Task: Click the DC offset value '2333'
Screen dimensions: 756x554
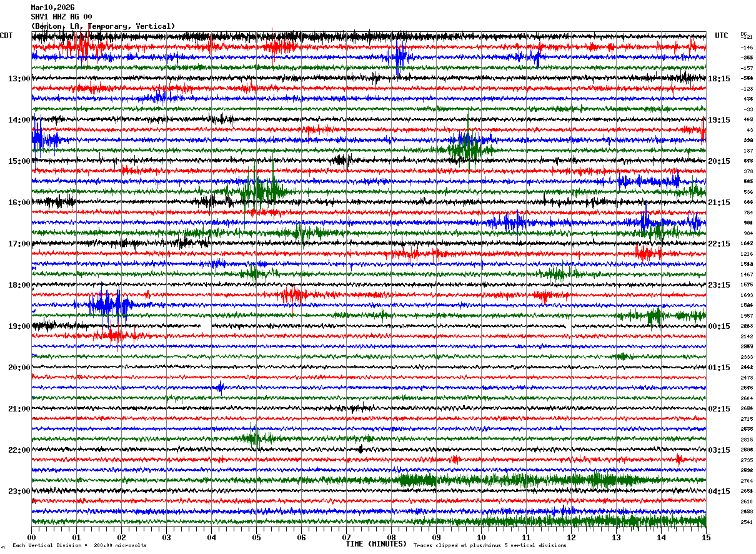Action: (747, 357)
